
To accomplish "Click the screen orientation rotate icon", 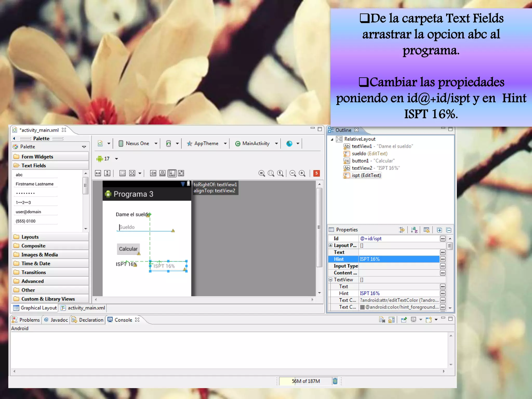I will (x=169, y=143).
